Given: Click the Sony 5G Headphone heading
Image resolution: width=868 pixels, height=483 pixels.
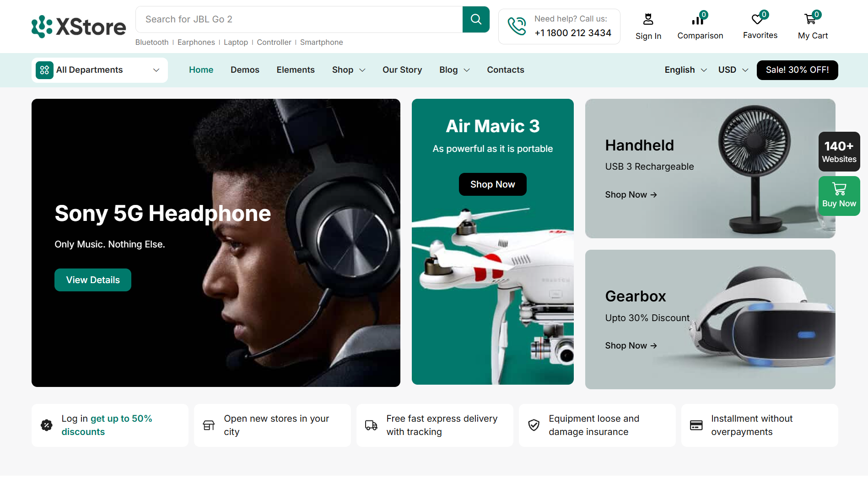Looking at the screenshot, I should point(163,213).
